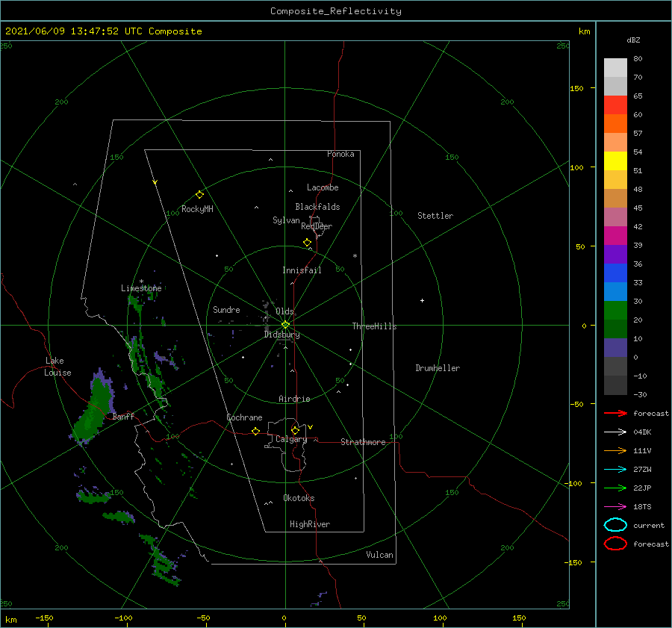Click the Calgary city label
Image resolution: width=672 pixels, height=628 pixels.
click(x=291, y=439)
